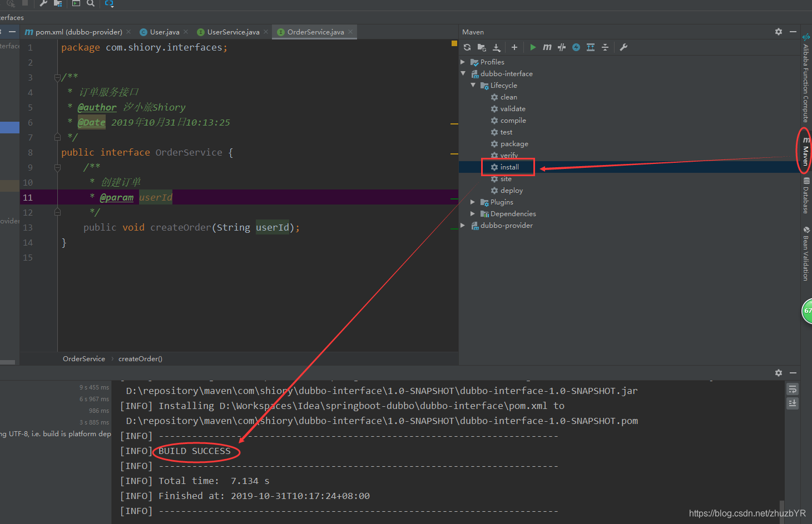Viewport: 812px width, 524px height.
Task: Open run console gear settings
Action: pyautogui.click(x=779, y=373)
